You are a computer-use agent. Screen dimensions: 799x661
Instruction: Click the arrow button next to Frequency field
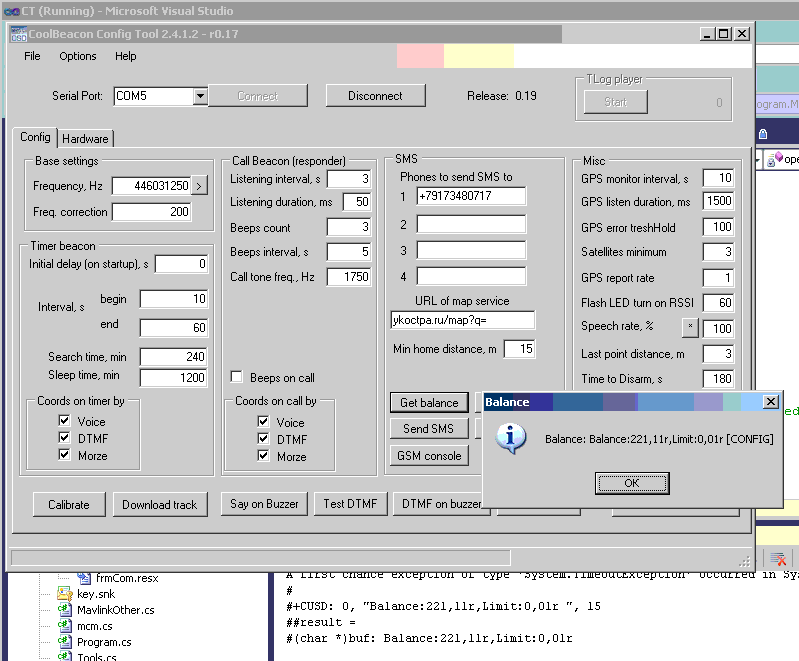tap(199, 186)
